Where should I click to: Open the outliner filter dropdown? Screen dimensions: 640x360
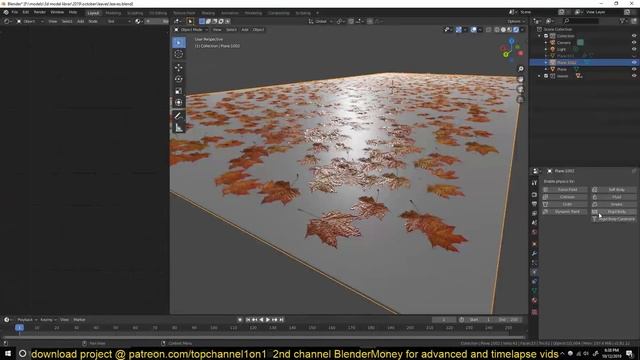point(623,21)
